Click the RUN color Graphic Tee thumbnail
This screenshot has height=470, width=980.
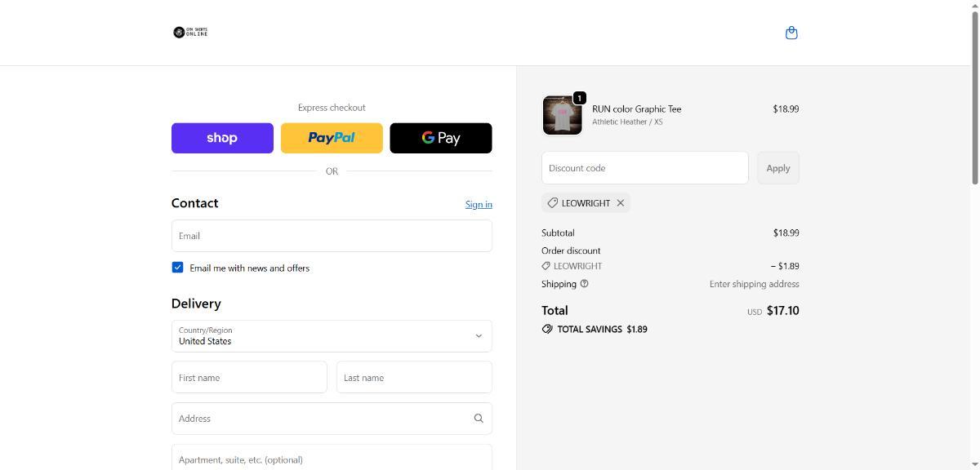pos(562,115)
